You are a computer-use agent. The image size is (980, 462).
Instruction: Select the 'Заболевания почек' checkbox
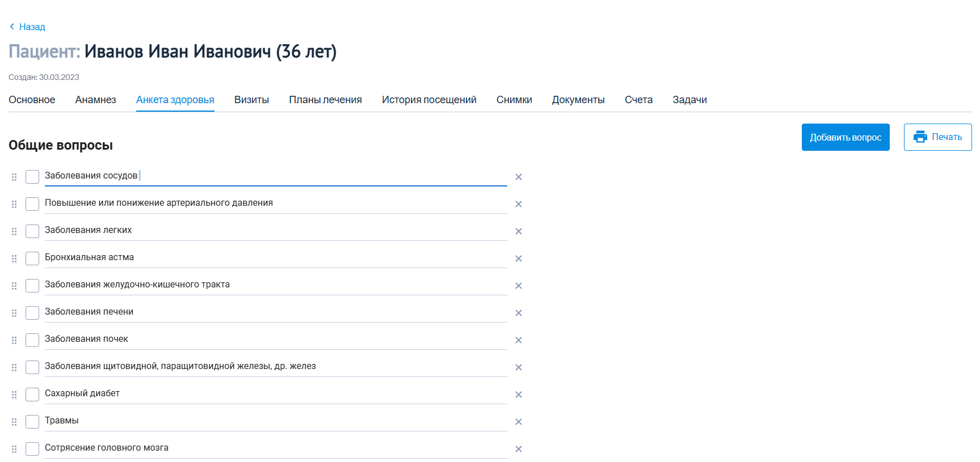coord(32,340)
